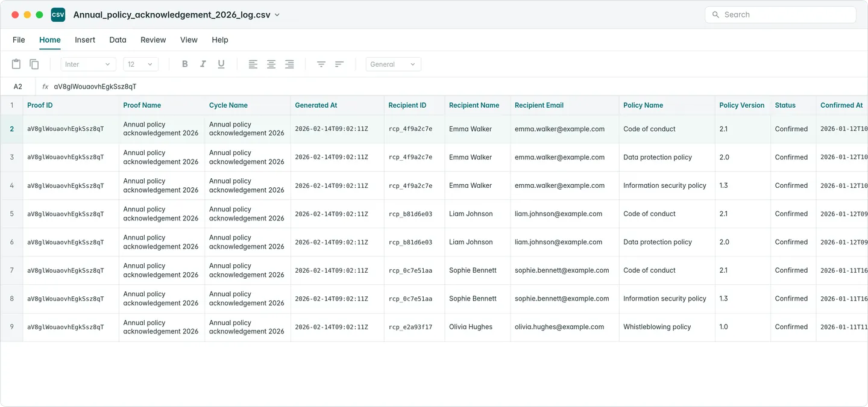The width and height of the screenshot is (868, 407).
Task: Select row number 9 header
Action: point(11,327)
